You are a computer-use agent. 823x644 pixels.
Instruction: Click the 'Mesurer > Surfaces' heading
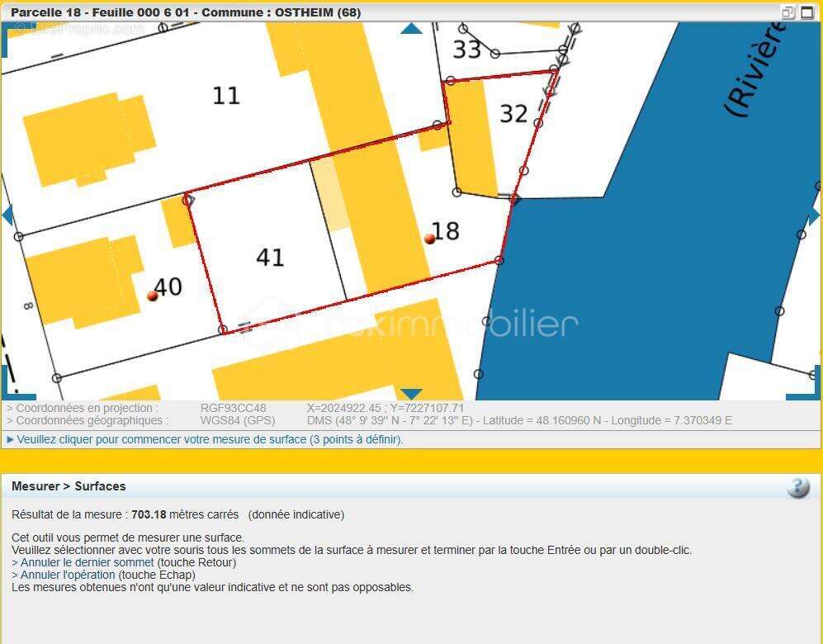click(69, 486)
